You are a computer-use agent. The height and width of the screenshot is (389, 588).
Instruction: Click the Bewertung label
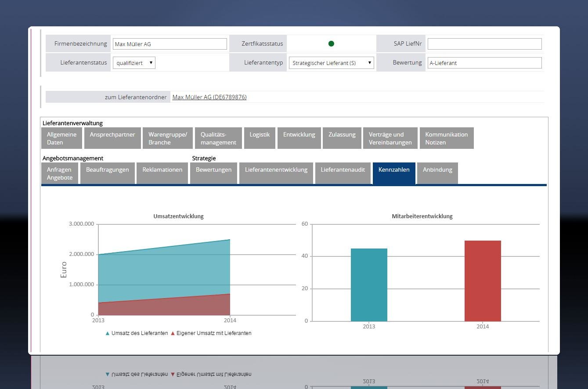[407, 62]
